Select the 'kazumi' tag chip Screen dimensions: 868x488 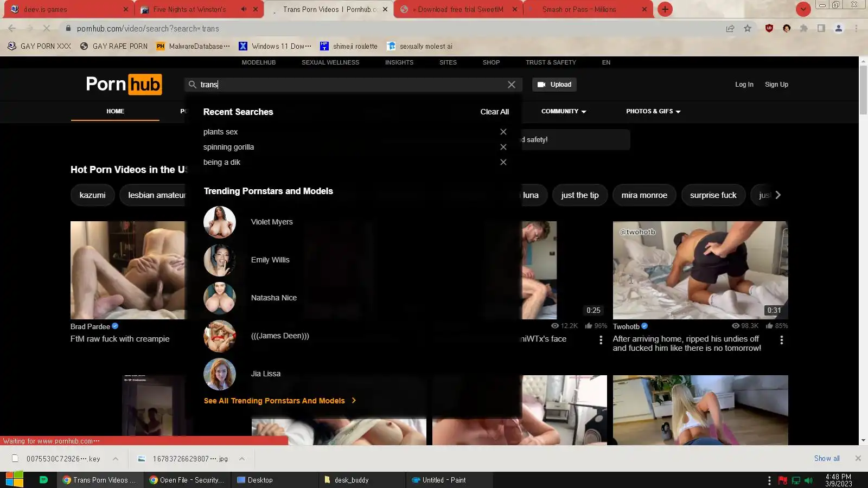pyautogui.click(x=93, y=195)
